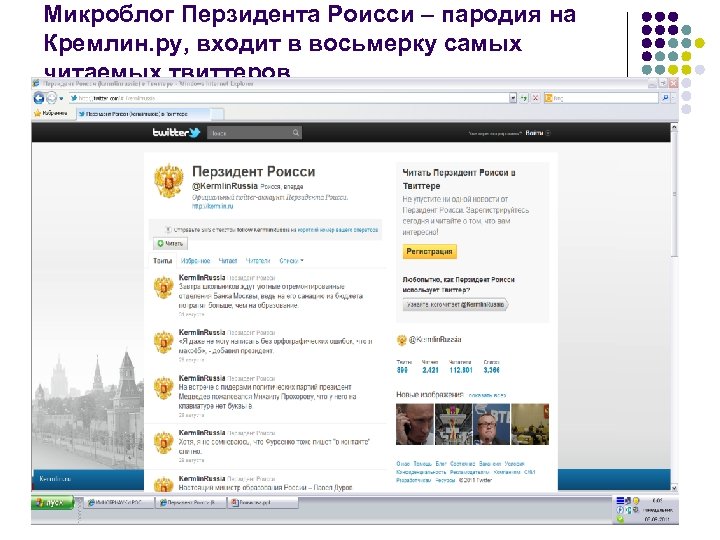Screen dimensions: 720x540
Task: Click the red Stop loading icon
Action: (535, 98)
